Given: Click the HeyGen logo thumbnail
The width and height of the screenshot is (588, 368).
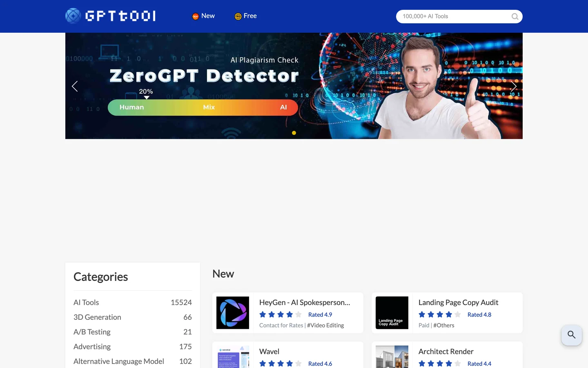Looking at the screenshot, I should (233, 313).
